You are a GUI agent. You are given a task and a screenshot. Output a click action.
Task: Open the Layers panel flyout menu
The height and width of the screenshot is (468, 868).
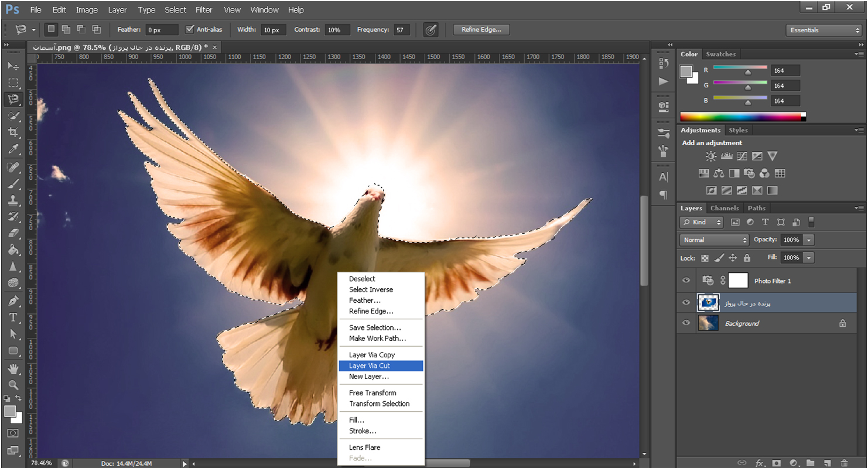click(858, 208)
